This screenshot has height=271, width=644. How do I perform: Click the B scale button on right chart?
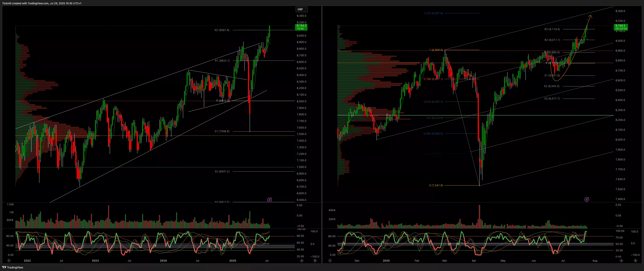[x=635, y=261]
